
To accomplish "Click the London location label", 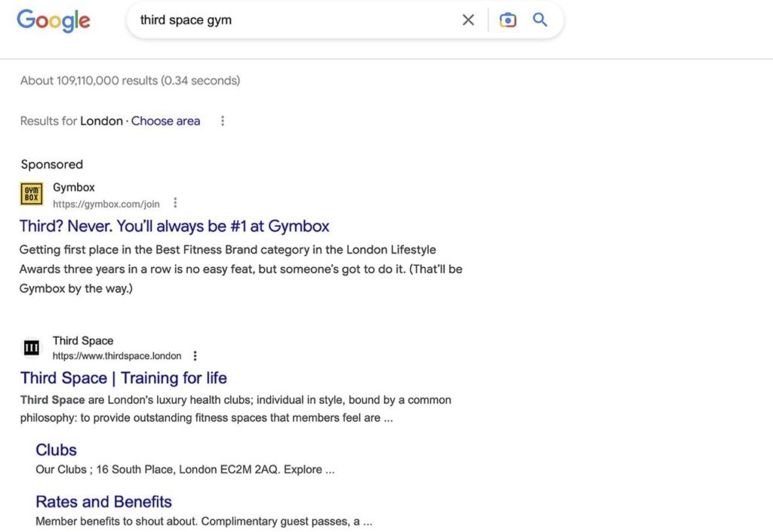I will coord(101,121).
